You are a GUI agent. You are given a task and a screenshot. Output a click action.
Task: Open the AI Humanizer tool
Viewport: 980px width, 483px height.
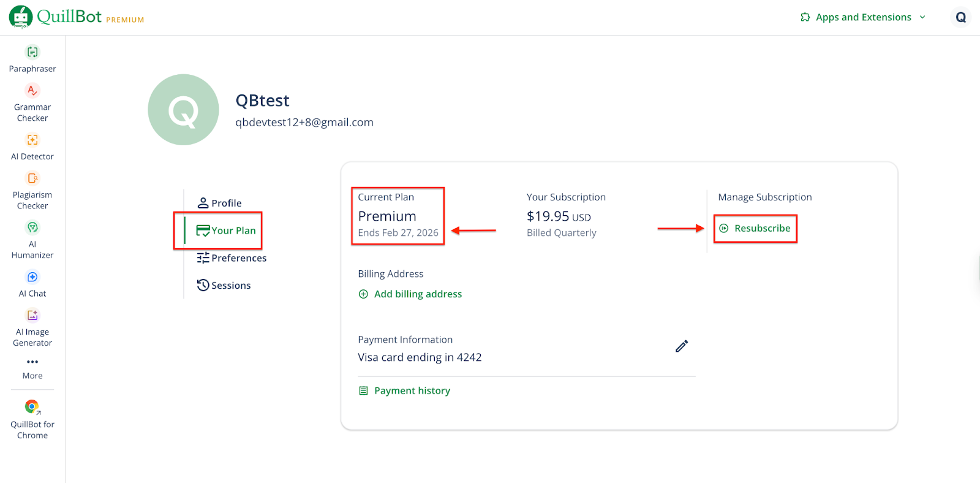(x=32, y=228)
